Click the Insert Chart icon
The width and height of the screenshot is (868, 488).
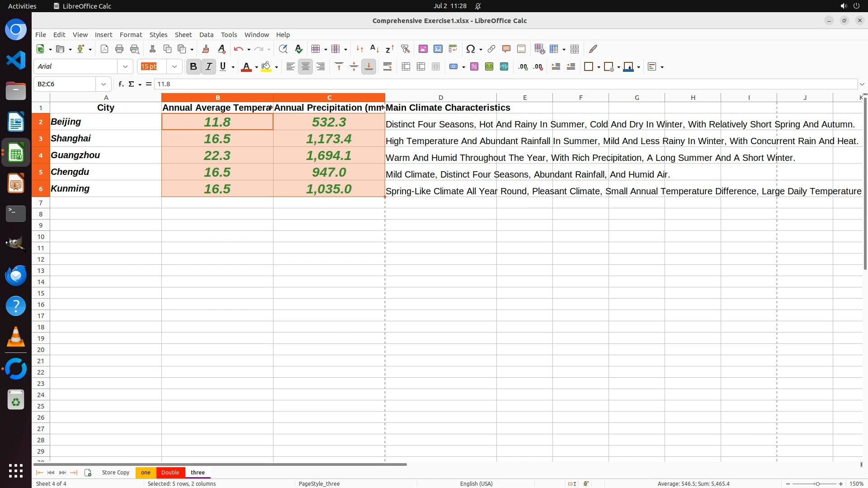[438, 49]
